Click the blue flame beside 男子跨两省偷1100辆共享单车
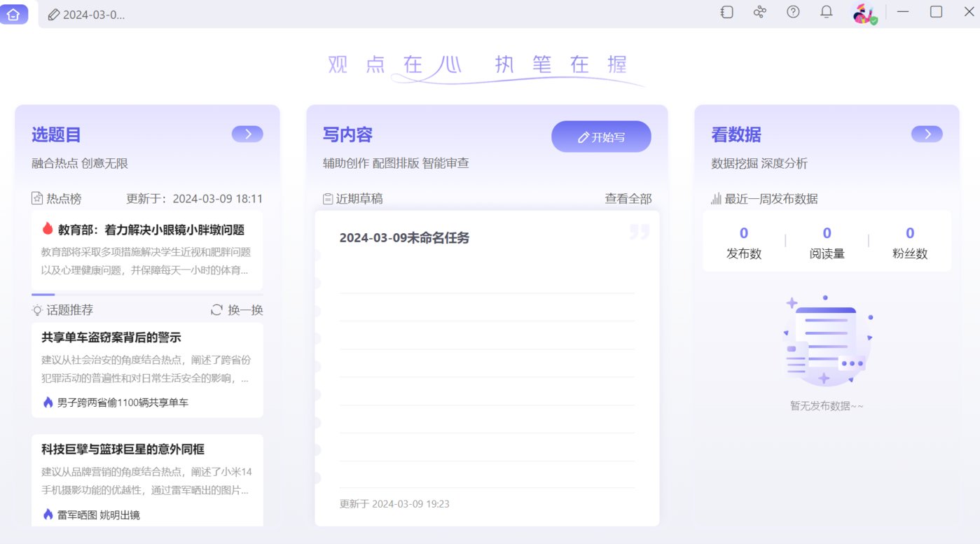The width and height of the screenshot is (980, 544). pos(48,403)
